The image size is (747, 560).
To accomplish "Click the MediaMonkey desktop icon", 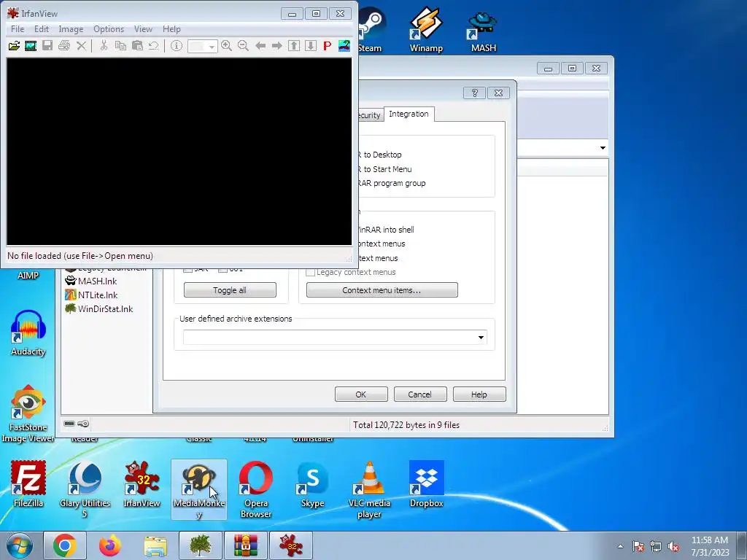I will tap(198, 489).
